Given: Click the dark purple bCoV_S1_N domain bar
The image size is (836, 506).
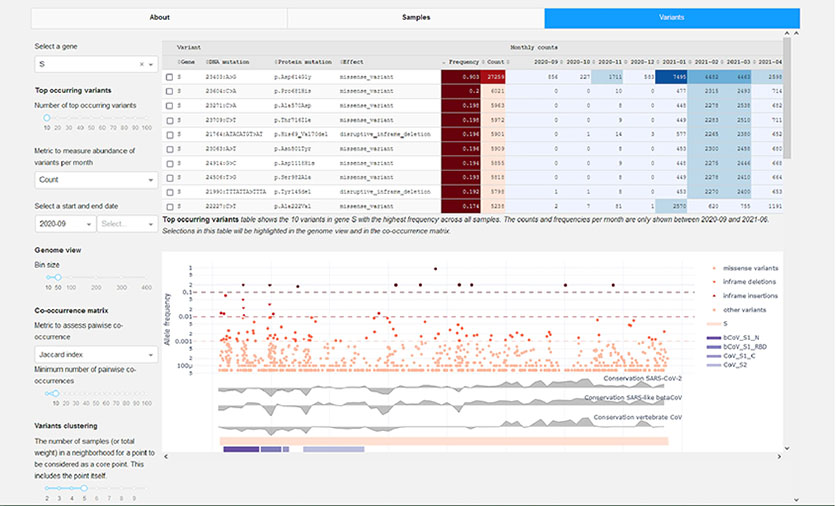Looking at the screenshot, I should point(241,449).
